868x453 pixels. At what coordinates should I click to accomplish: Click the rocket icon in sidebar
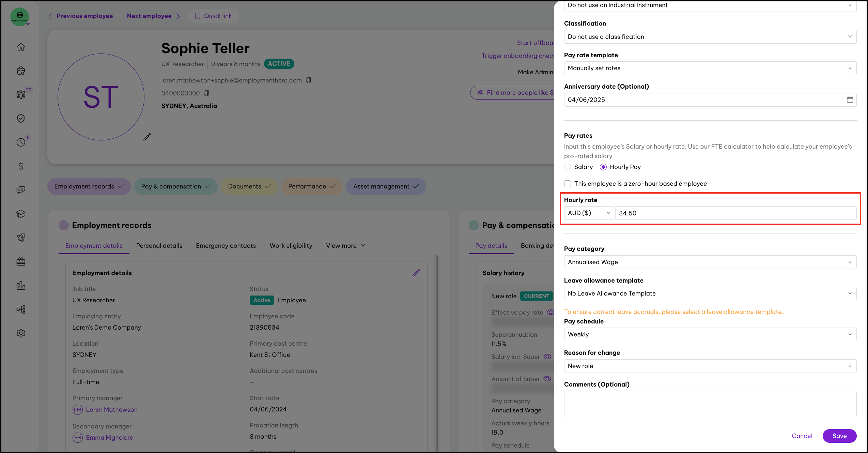click(21, 238)
